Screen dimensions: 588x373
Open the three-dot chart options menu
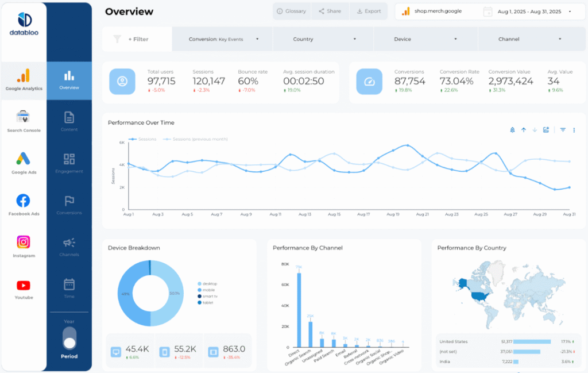[x=574, y=130]
